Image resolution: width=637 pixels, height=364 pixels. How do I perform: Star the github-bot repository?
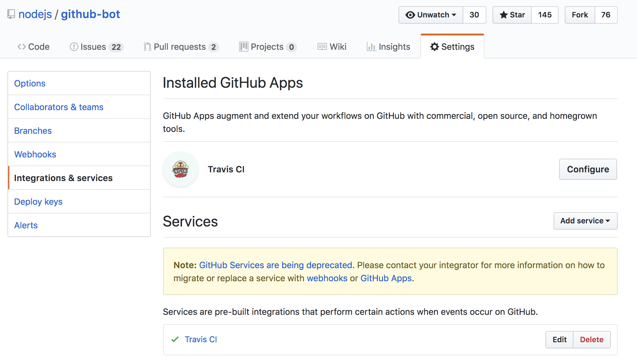(512, 15)
